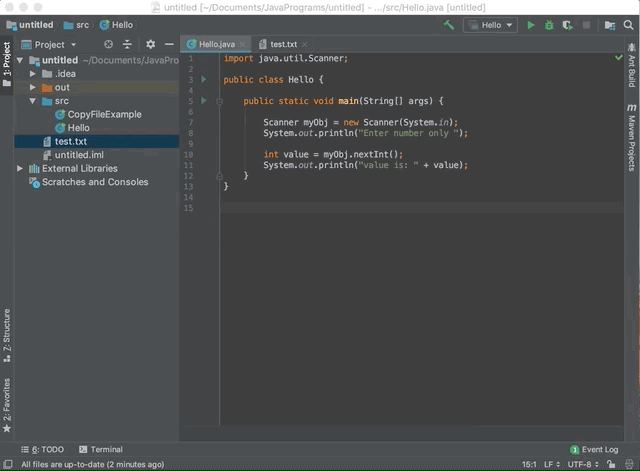
Task: Toggle the 2: Favorites tool window
Action: pos(7,405)
